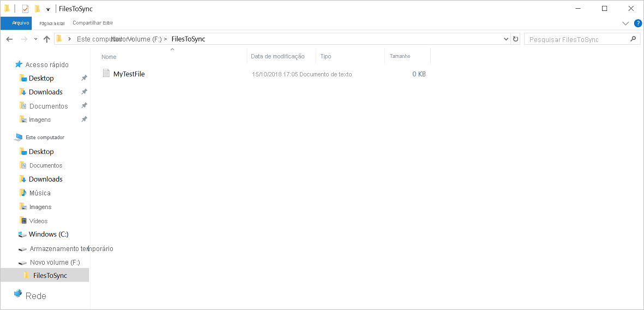The image size is (644, 310).
Task: Select FilesToSync folder in navigation pane
Action: pos(44,275)
